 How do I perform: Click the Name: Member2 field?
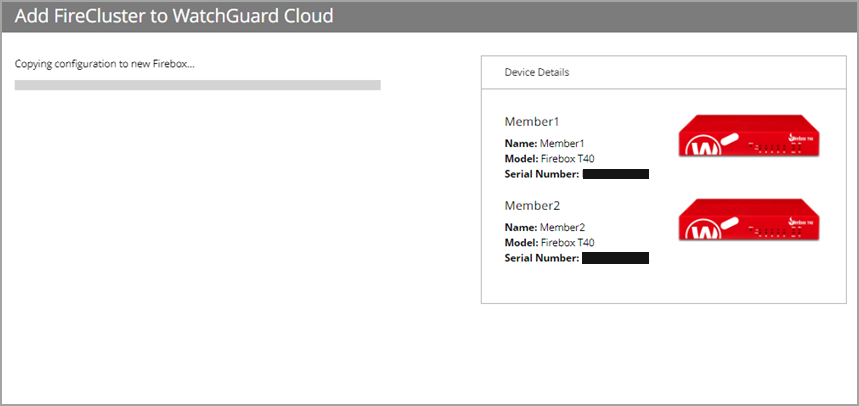(544, 228)
